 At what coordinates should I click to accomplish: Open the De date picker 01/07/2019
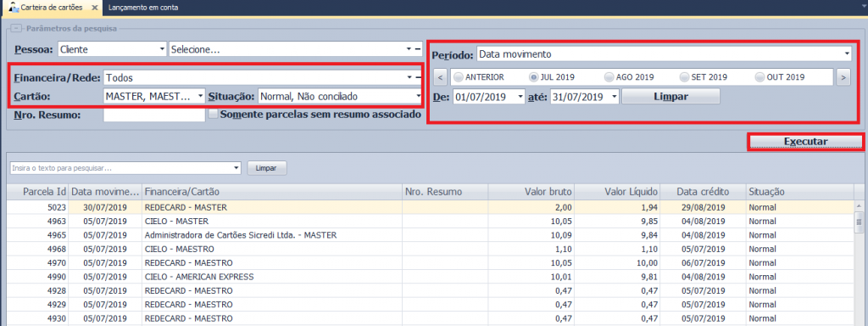point(520,97)
